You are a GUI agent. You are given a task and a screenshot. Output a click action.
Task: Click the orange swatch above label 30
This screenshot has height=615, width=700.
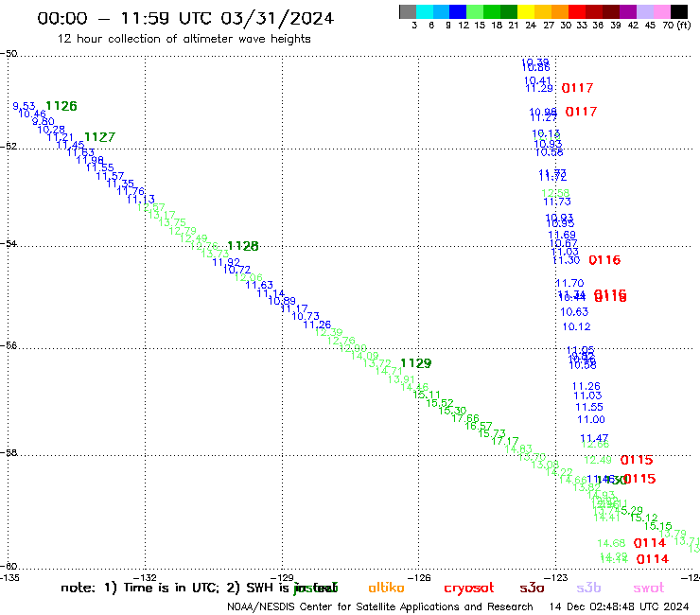point(560,11)
